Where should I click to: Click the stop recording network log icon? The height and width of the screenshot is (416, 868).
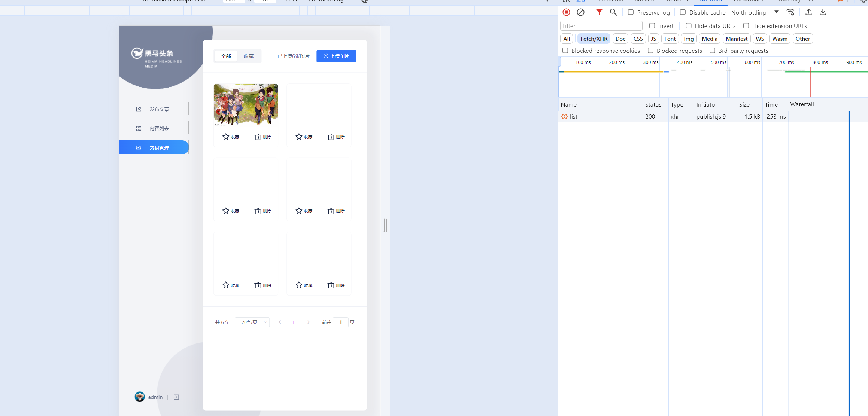pos(566,12)
